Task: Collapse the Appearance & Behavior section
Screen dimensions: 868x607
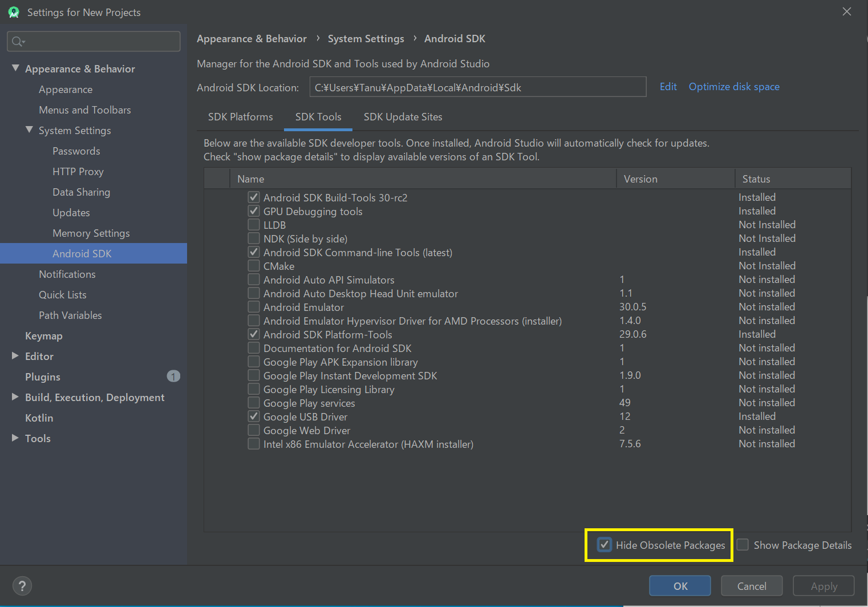Action: [15, 68]
